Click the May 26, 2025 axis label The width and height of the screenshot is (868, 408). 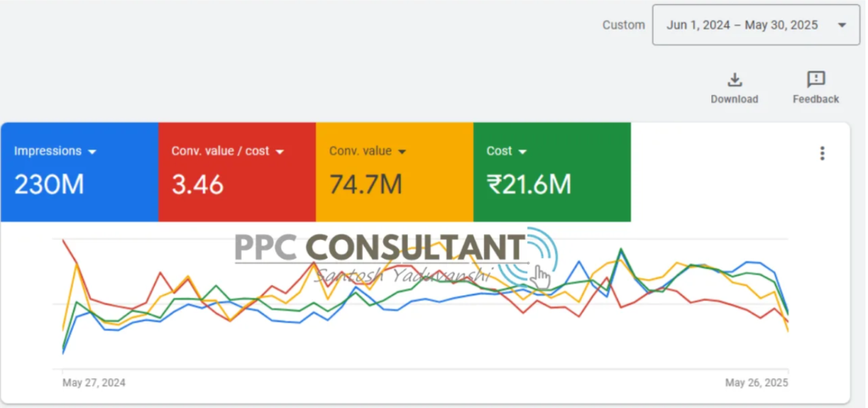click(x=756, y=383)
